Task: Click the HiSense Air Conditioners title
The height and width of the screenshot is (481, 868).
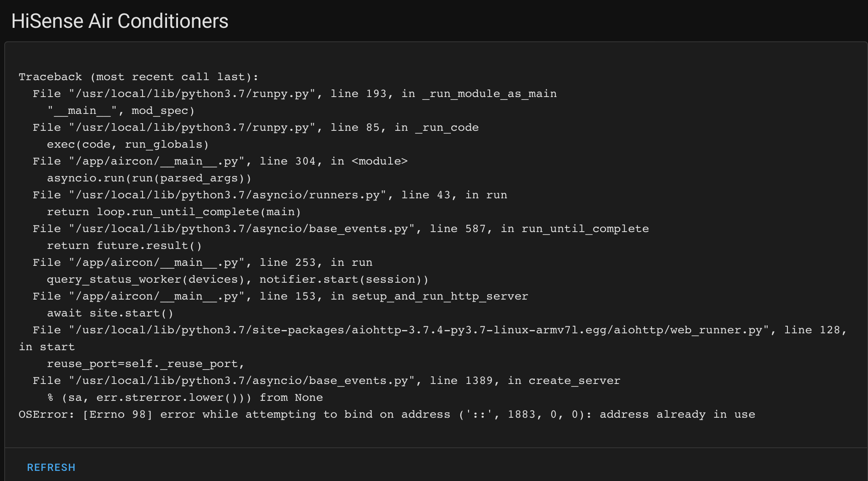Action: [119, 21]
